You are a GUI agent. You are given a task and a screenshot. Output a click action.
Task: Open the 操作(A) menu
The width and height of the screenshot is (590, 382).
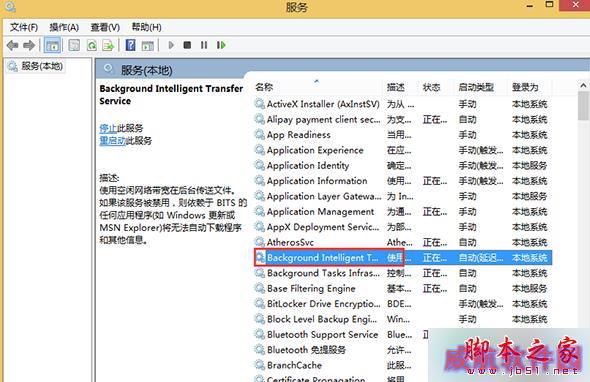click(x=64, y=27)
